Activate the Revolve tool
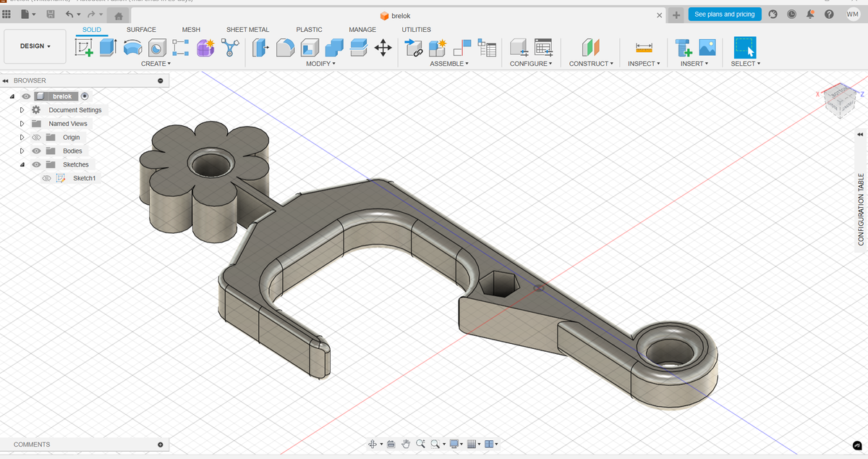The height and width of the screenshot is (459, 868). pyautogui.click(x=132, y=48)
